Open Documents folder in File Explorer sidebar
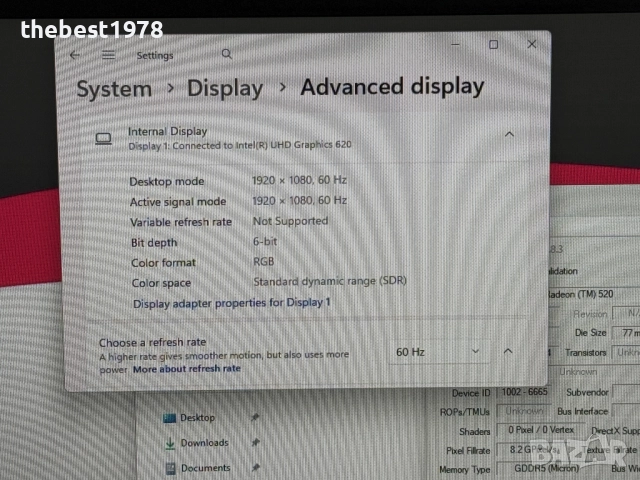The image size is (640, 480). 206,468
